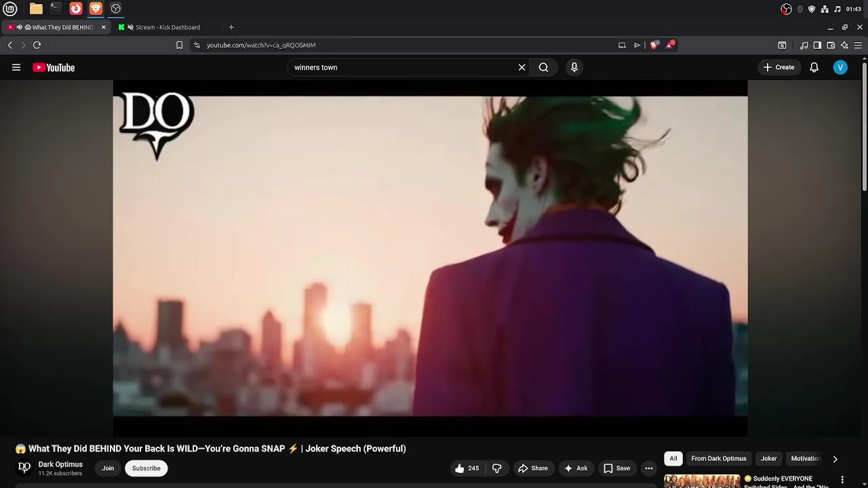The height and width of the screenshot is (488, 868).
Task: Unmute the Kick Dashboard tab
Action: 130,27
